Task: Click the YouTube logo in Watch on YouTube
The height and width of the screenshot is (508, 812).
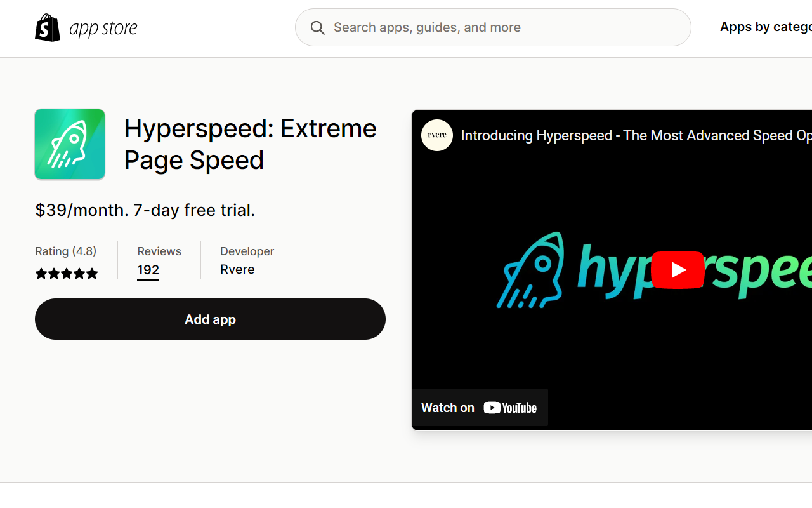Action: (510, 407)
